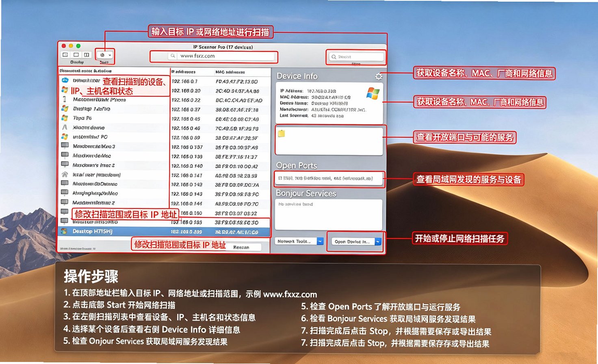The image size is (598, 364).
Task: Click monitor icon of 192.168.0.160 row
Action: pos(65,212)
